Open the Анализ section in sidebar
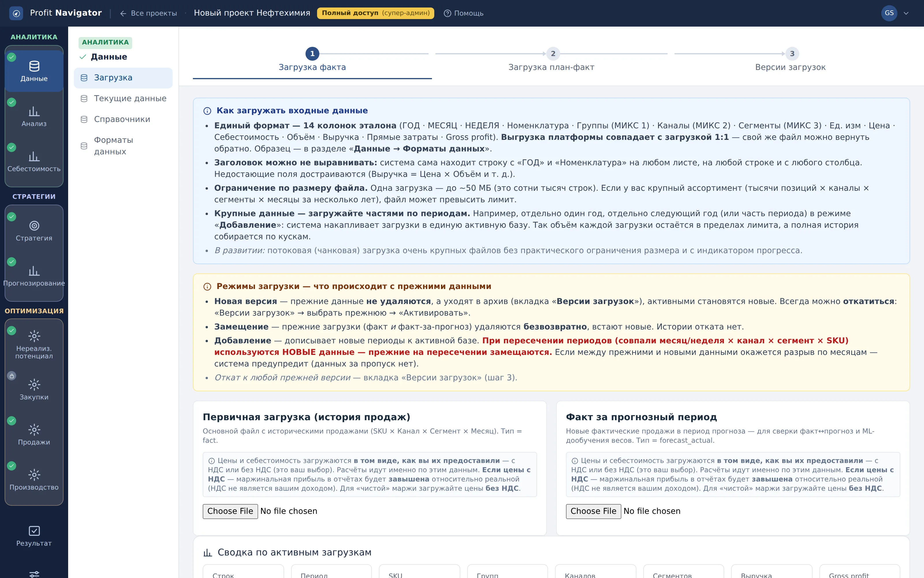Image resolution: width=924 pixels, height=578 pixels. click(34, 116)
